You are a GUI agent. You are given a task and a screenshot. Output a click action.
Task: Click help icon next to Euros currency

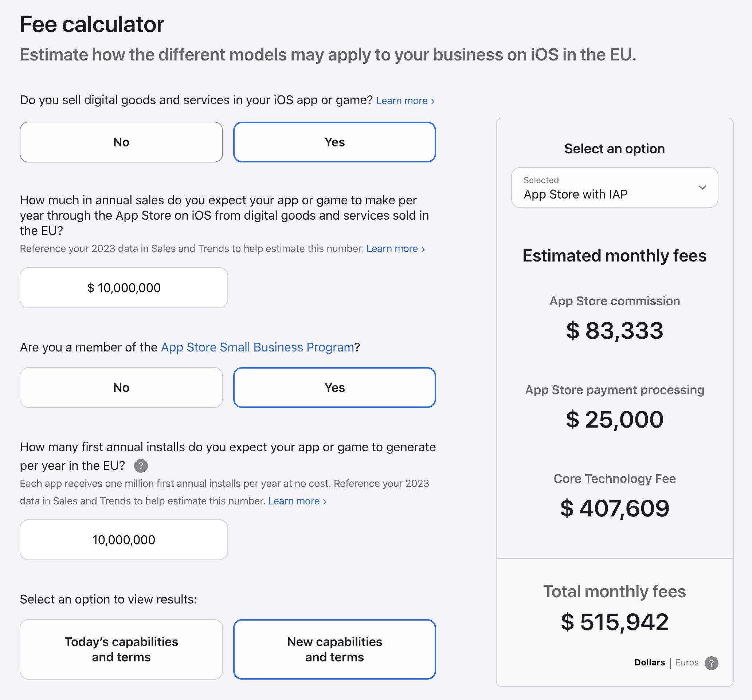711,663
